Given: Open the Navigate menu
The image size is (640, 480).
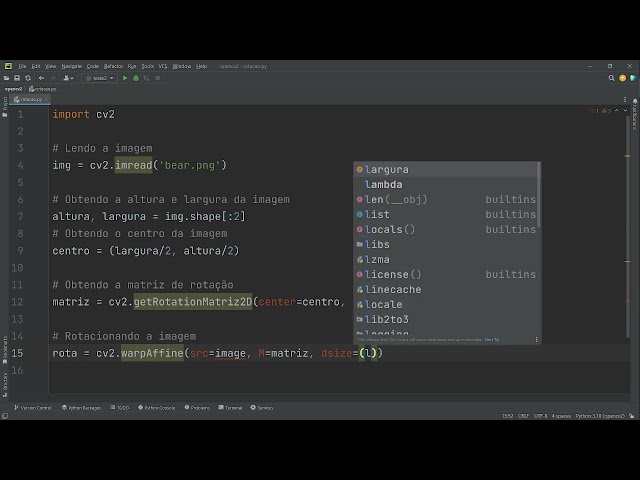Looking at the screenshot, I should 71,66.
